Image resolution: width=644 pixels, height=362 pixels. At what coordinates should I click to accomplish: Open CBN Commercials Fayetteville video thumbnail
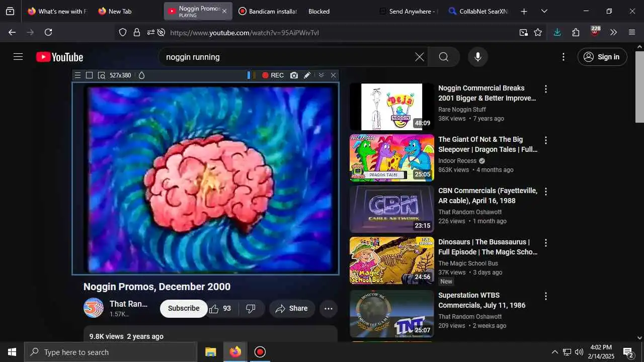(392, 209)
